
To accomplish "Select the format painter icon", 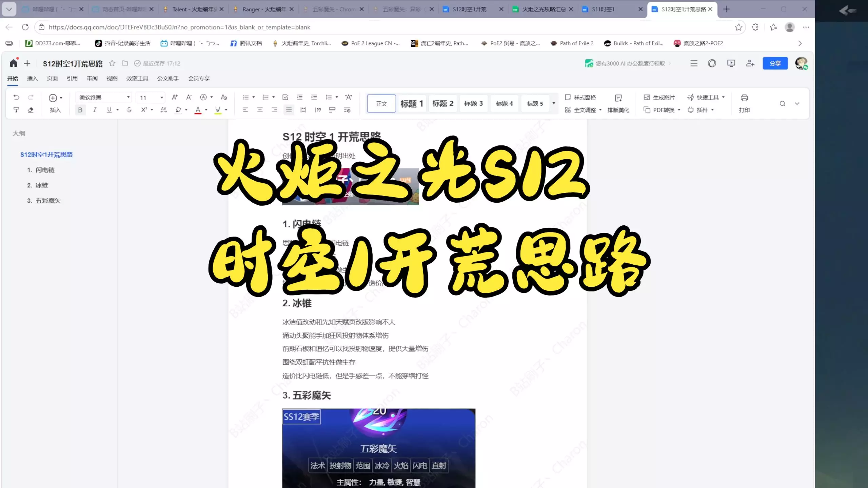I will 16,110.
